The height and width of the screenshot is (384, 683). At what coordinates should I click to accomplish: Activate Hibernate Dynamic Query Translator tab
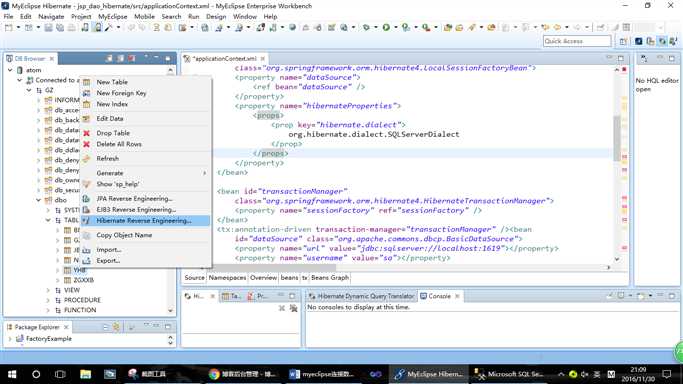[362, 296]
